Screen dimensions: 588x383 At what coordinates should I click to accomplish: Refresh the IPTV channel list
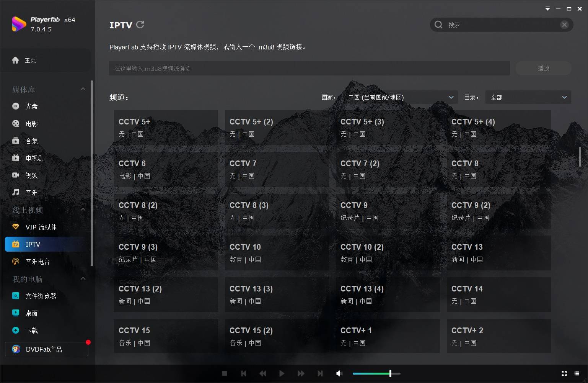pyautogui.click(x=140, y=25)
